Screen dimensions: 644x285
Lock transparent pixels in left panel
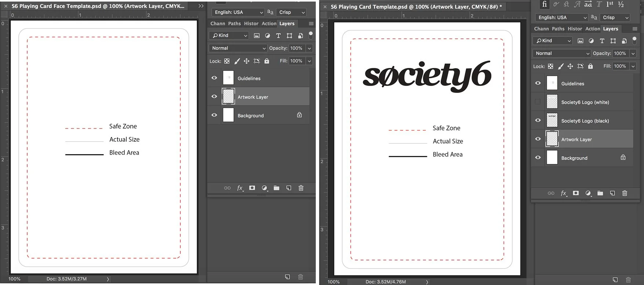click(227, 61)
